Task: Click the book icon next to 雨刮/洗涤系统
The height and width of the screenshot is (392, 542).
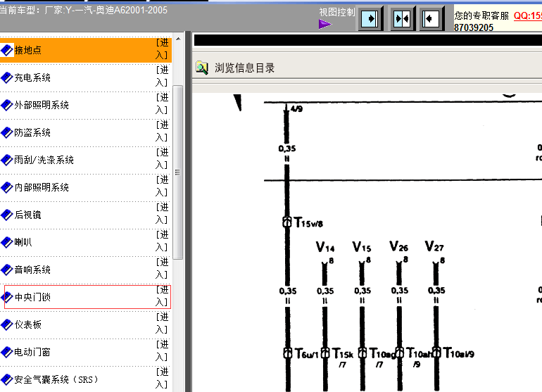Action: tap(7, 160)
